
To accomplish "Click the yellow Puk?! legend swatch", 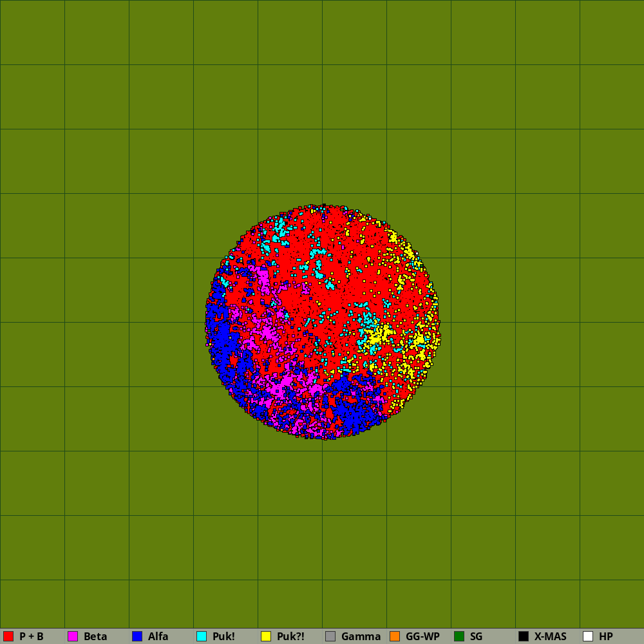I will (266, 636).
